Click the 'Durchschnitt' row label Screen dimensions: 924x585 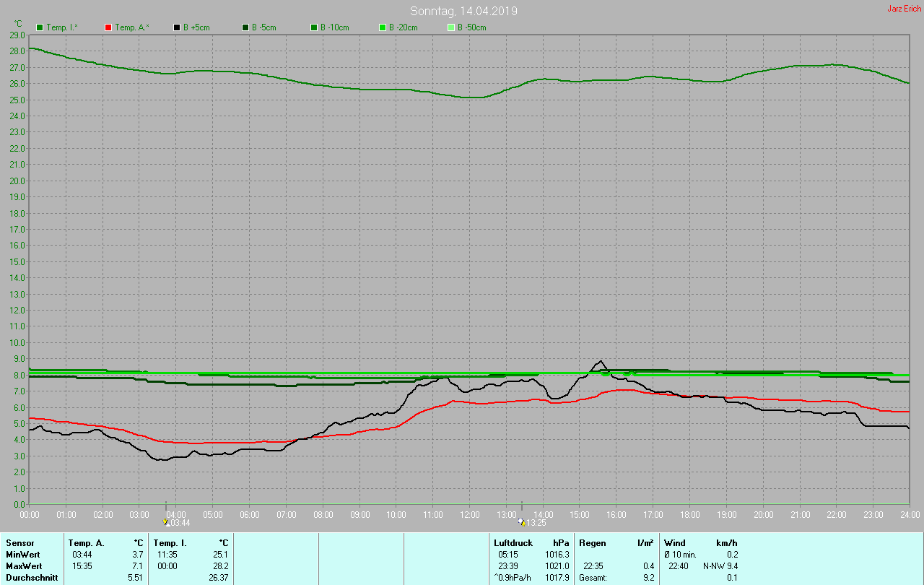tap(32, 578)
